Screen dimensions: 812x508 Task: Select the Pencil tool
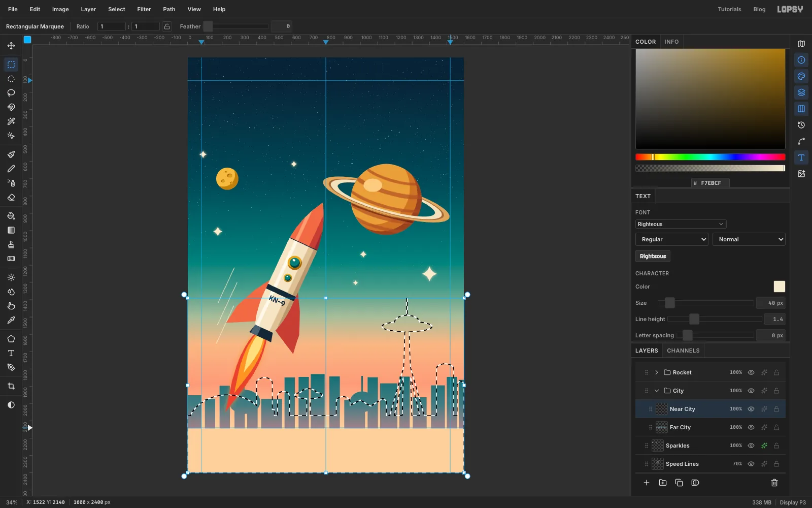coord(11,169)
